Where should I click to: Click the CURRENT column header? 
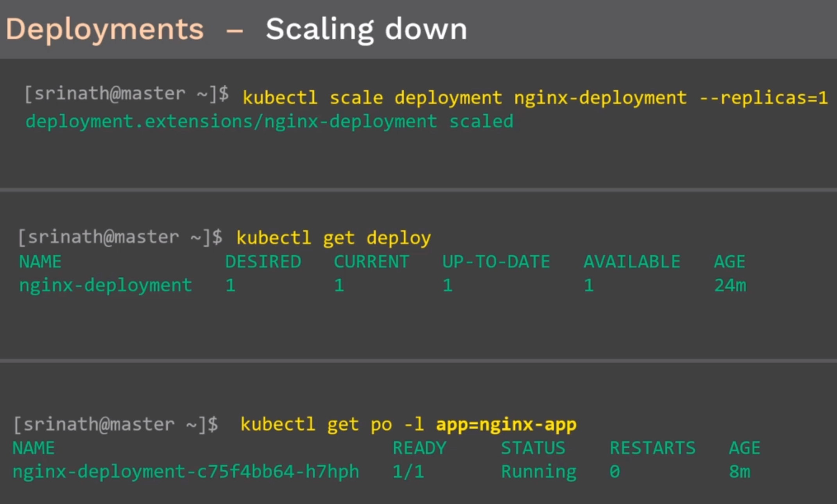click(371, 262)
